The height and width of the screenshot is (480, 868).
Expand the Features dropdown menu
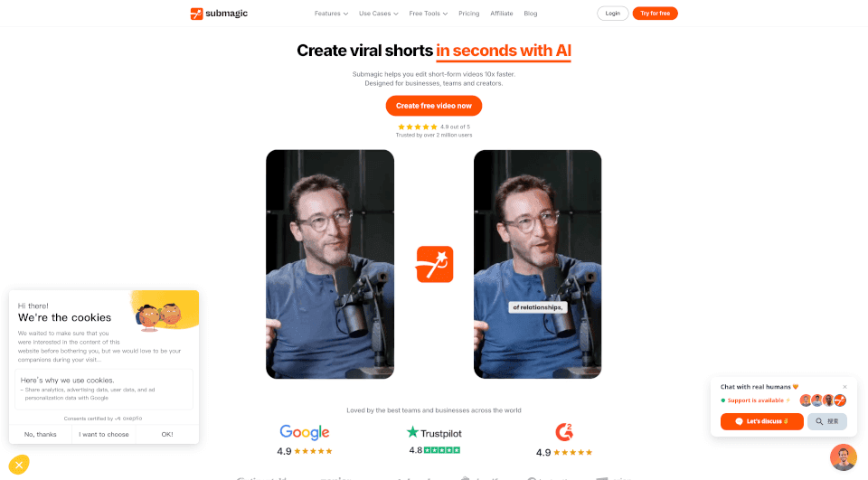(x=331, y=14)
